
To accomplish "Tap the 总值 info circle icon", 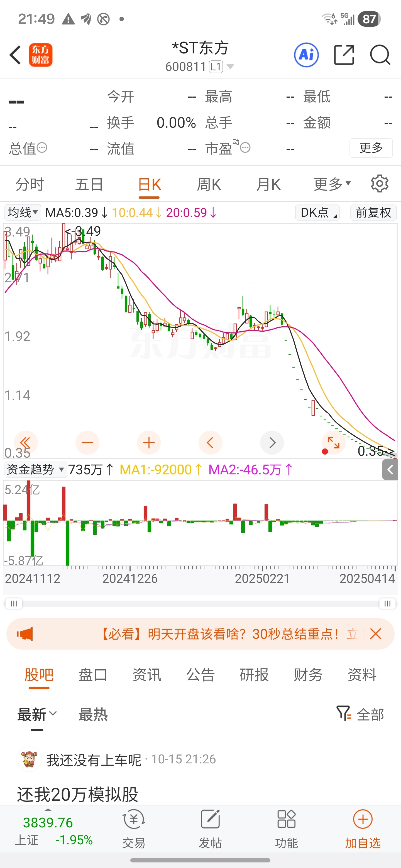I will point(42,147).
